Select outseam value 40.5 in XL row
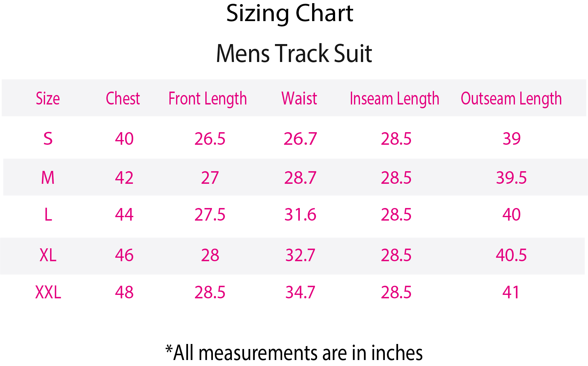 click(511, 255)
